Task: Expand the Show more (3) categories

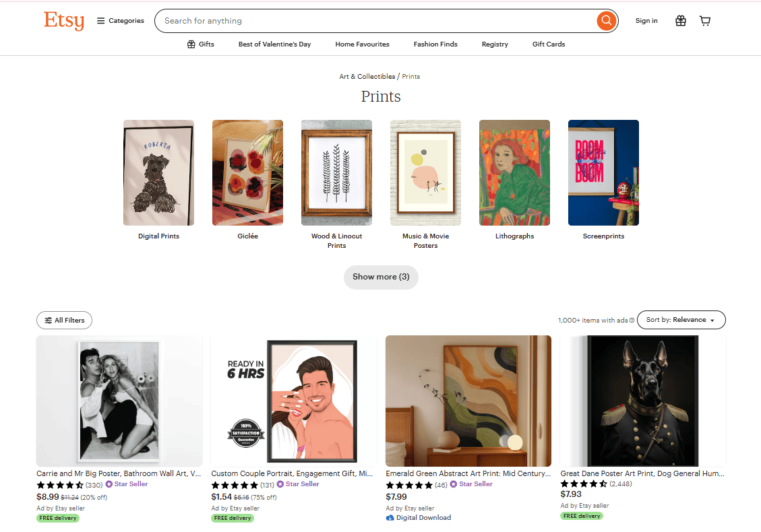Action: (381, 277)
